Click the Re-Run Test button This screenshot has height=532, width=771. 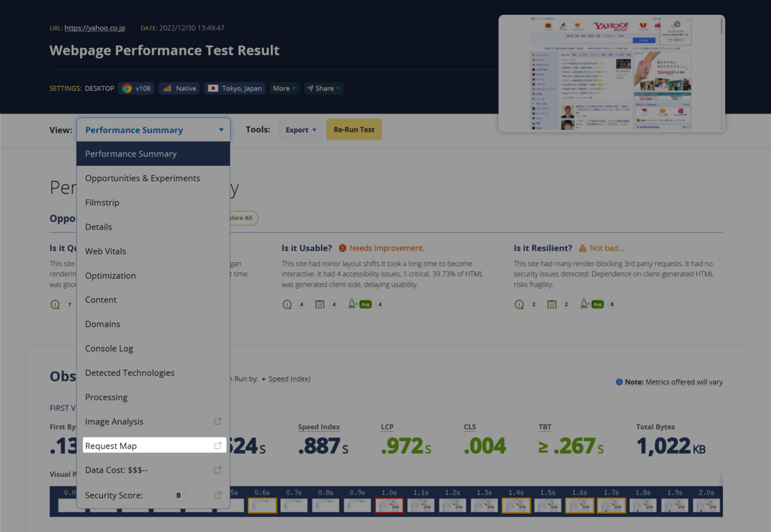[354, 129]
